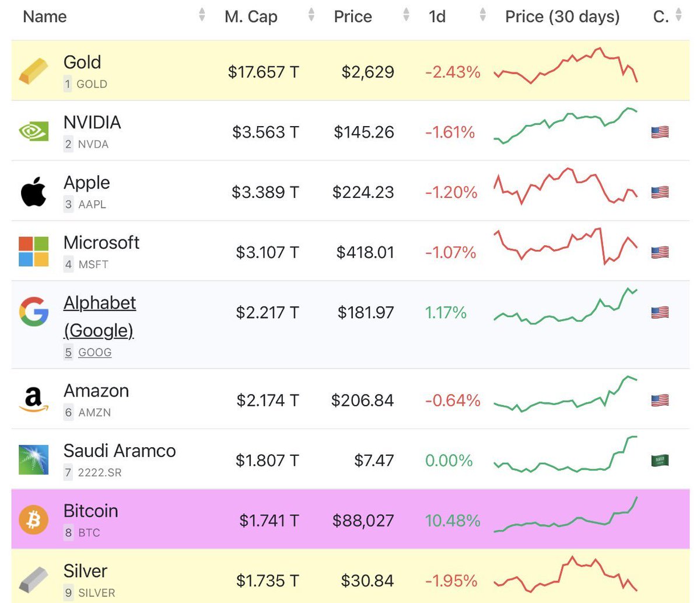Click the Silver bar icon
Screen dimensions: 700x603
[x=34, y=580]
